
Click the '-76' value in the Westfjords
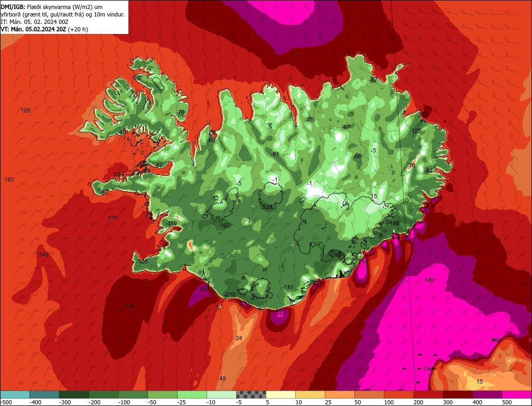[180, 112]
